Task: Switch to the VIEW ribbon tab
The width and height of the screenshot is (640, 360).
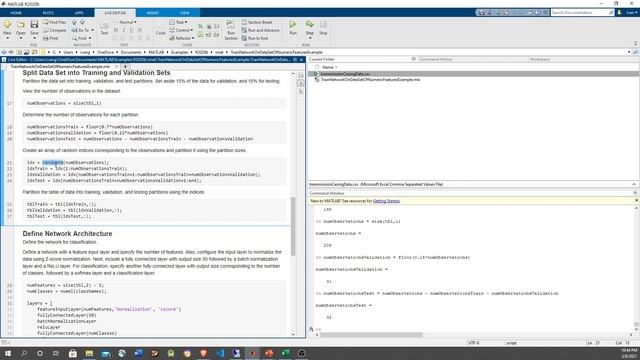Action: [185, 13]
